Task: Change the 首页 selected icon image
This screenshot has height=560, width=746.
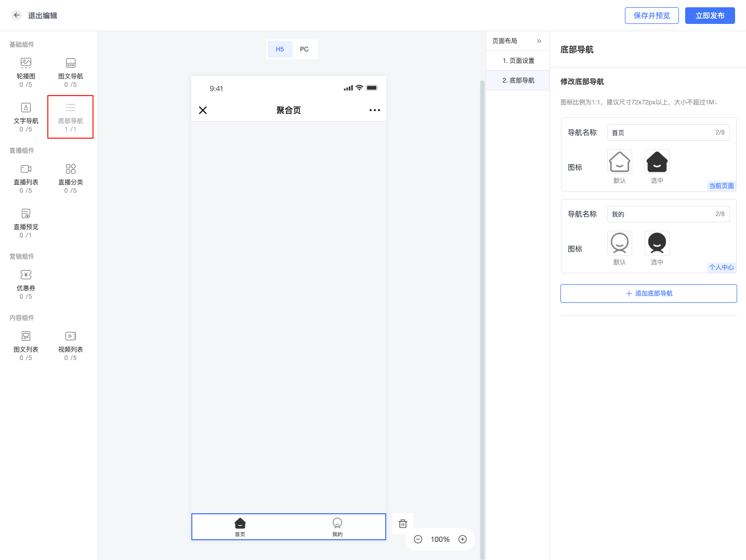Action: [x=657, y=162]
